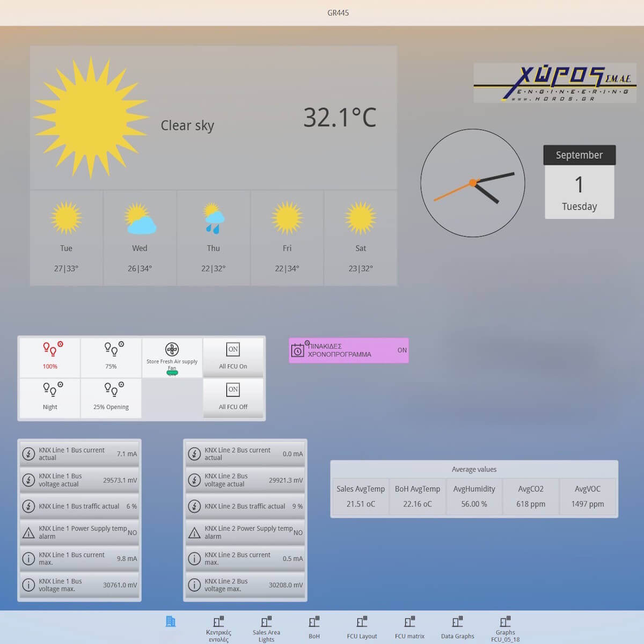
Task: Switch to the Sales Area Lights page
Action: click(x=266, y=629)
